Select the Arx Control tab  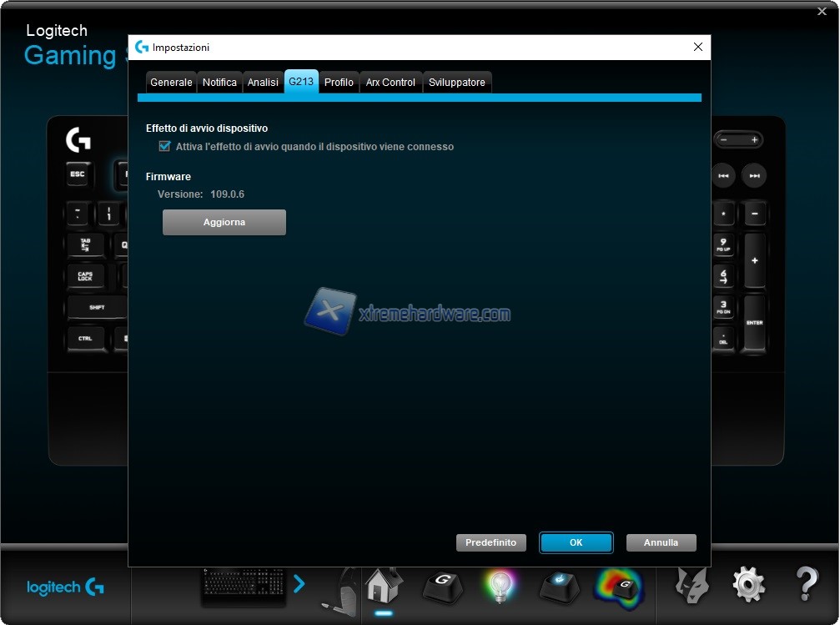[x=390, y=82]
